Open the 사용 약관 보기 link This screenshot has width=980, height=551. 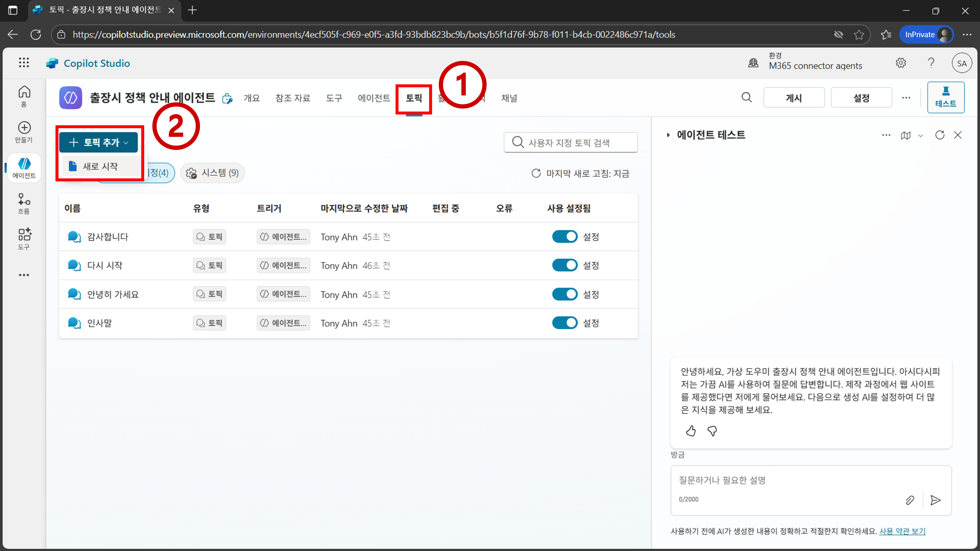tap(902, 531)
